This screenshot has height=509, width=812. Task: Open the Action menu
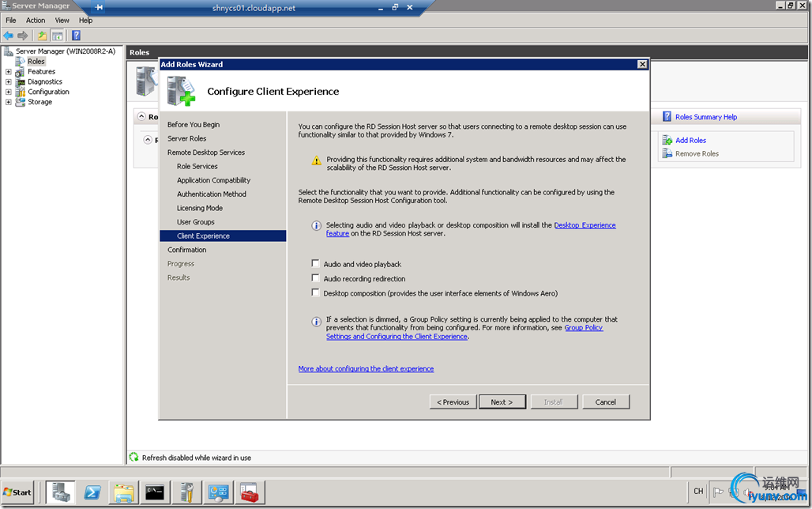click(36, 21)
